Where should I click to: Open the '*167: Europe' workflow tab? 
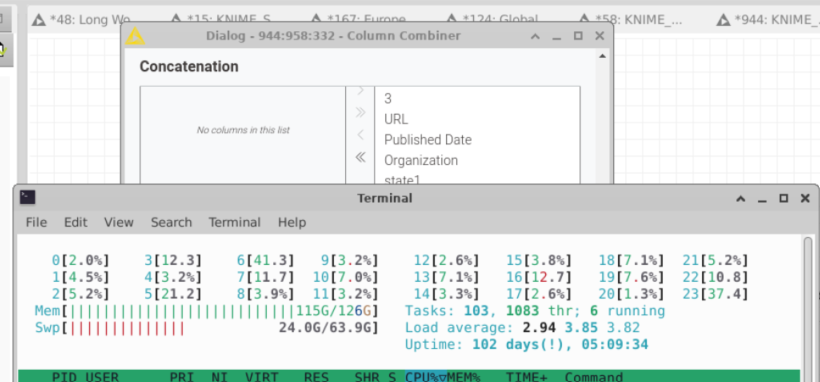(359, 20)
